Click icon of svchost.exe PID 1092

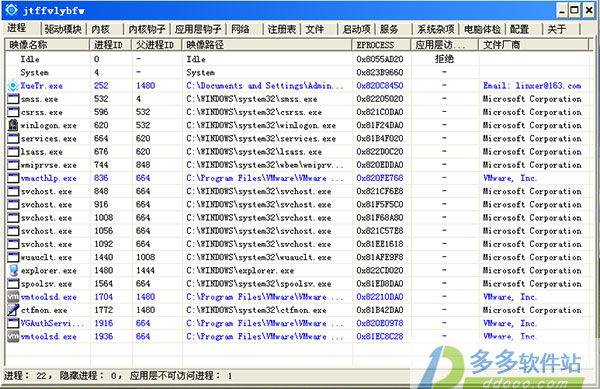click(x=13, y=244)
